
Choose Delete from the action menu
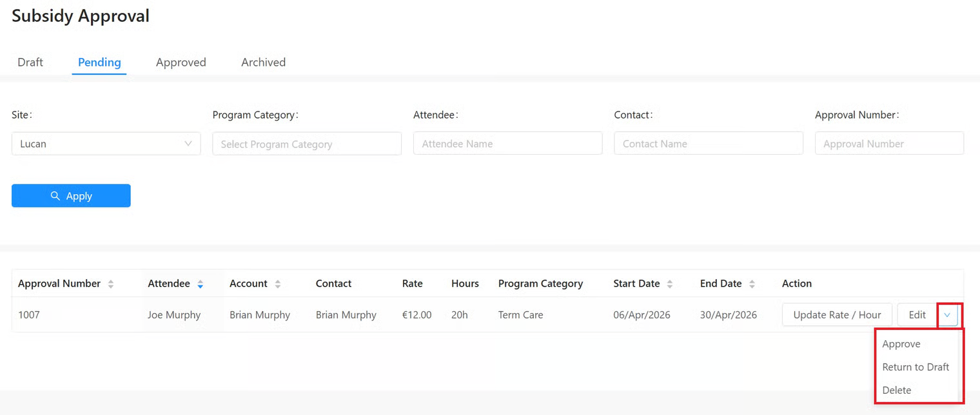click(896, 391)
